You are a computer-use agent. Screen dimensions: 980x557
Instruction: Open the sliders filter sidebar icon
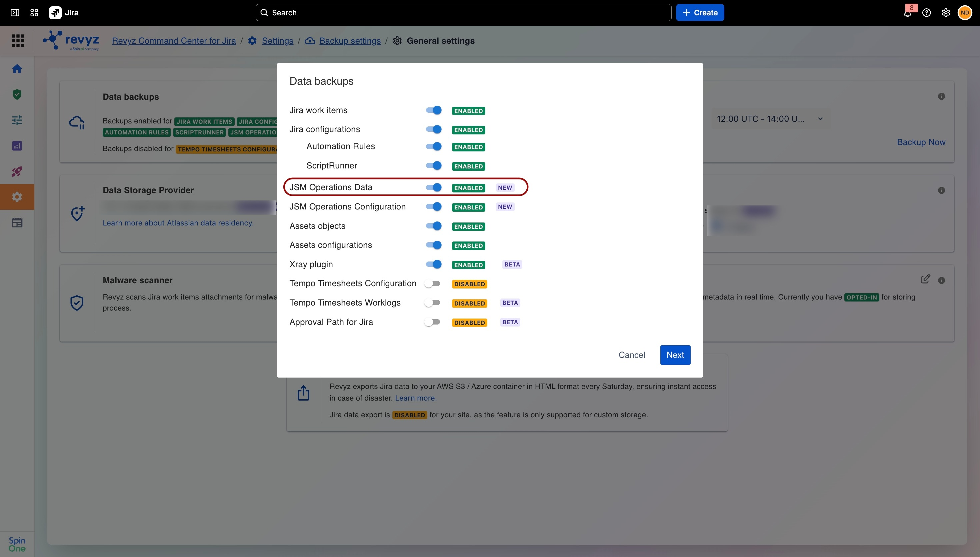(x=17, y=120)
